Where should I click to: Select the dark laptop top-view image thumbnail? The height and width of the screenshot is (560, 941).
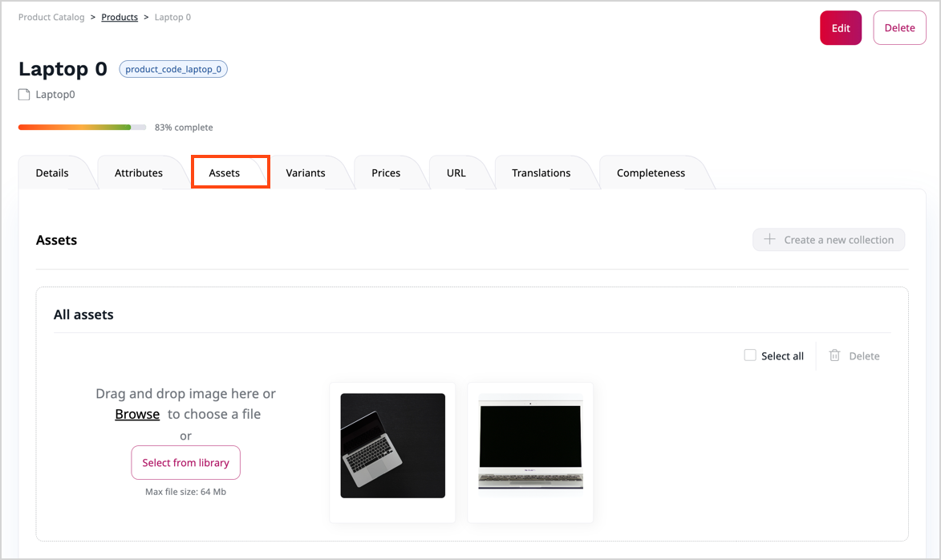392,445
